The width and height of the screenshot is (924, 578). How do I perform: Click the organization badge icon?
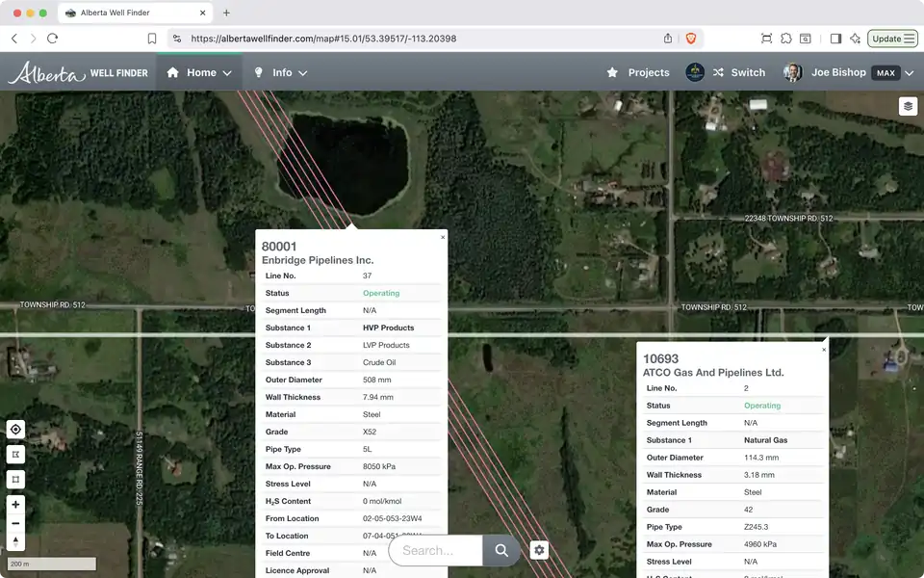pyautogui.click(x=695, y=72)
